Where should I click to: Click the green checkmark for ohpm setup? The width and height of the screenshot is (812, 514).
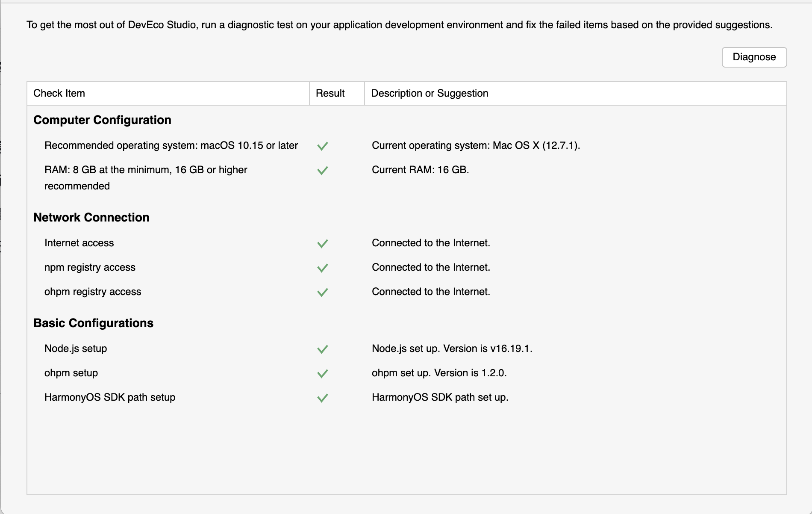pos(323,373)
